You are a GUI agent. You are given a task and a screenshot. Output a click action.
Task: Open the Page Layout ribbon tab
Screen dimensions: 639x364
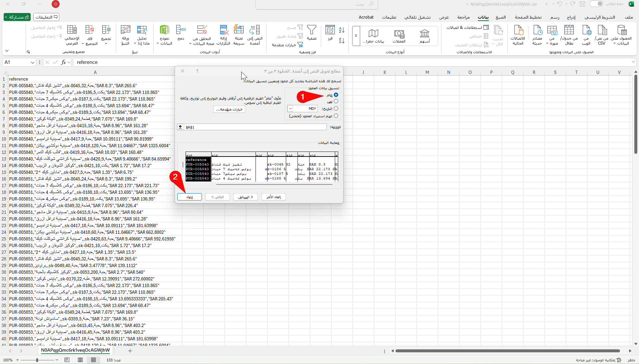pos(528,17)
